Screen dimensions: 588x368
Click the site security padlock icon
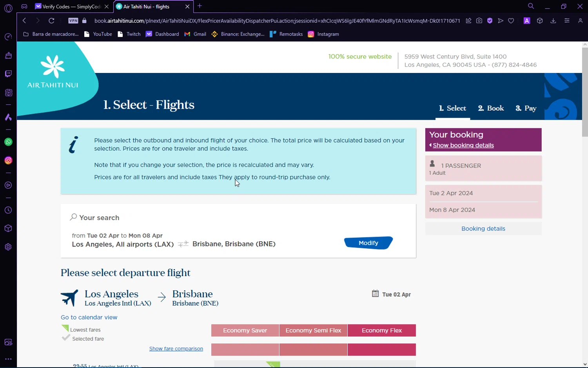click(x=84, y=21)
